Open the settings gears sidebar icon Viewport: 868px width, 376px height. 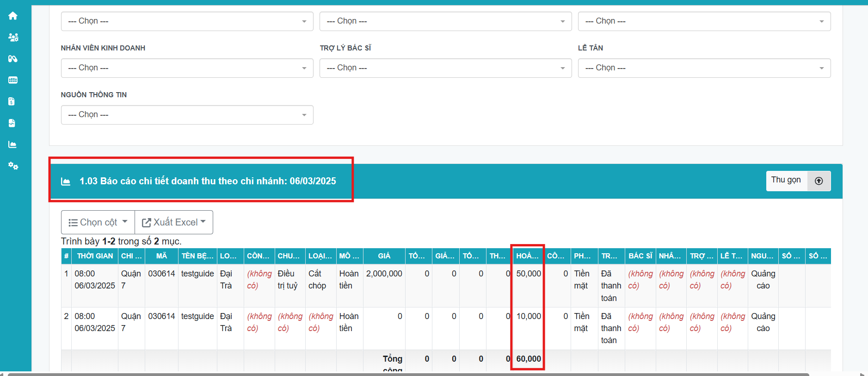(x=13, y=166)
